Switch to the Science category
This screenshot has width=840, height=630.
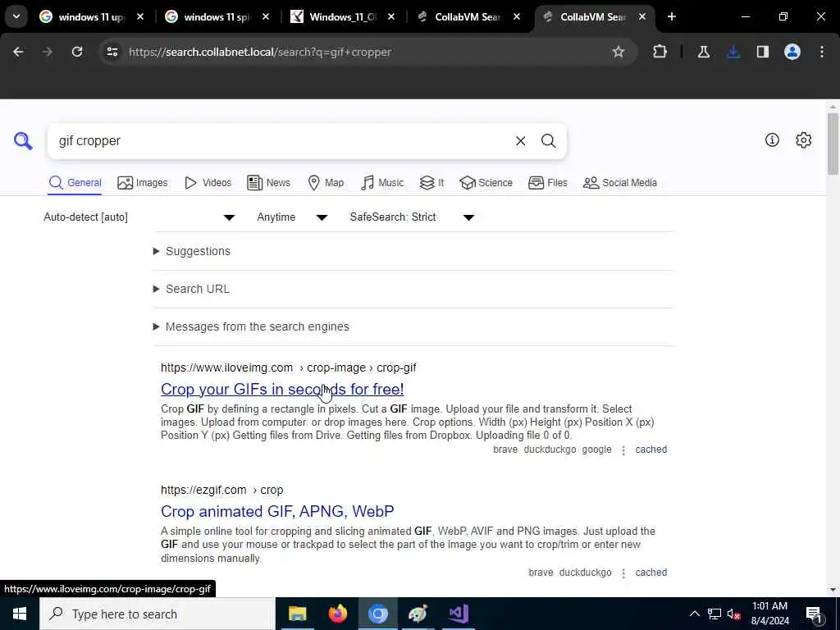pos(486,183)
